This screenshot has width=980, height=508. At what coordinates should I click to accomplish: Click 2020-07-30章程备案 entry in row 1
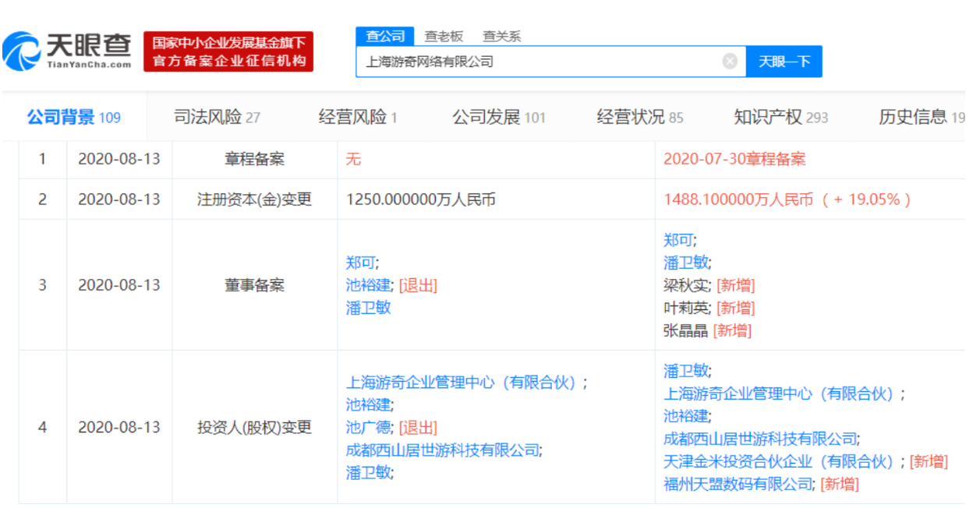(734, 160)
